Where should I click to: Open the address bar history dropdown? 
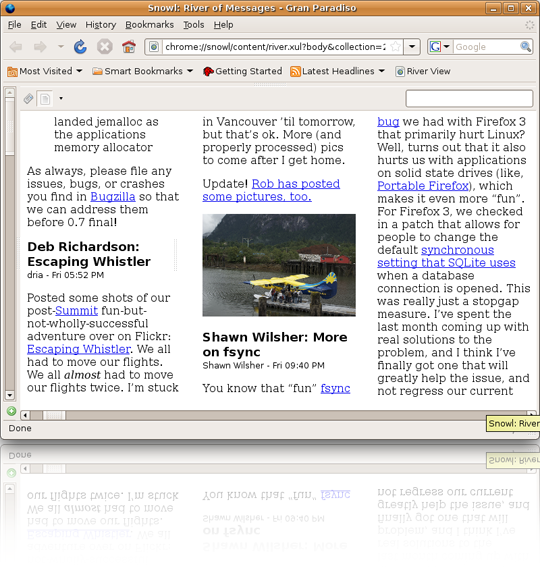[x=412, y=47]
